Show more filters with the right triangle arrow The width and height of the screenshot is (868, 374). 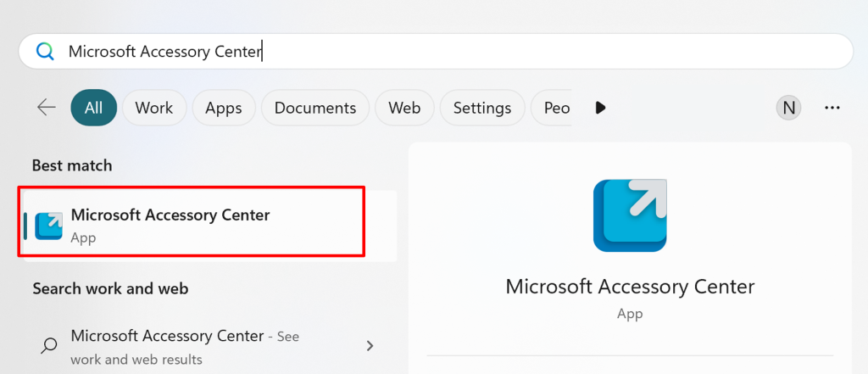tap(600, 108)
